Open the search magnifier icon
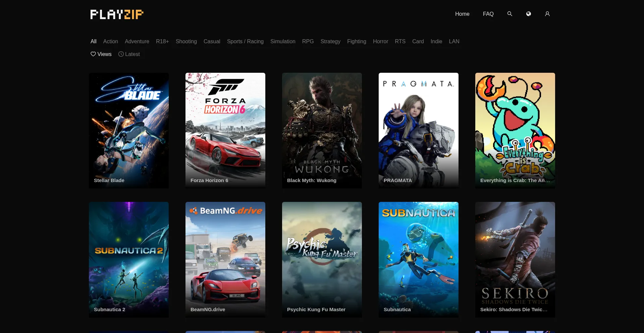Image resolution: width=644 pixels, height=333 pixels. [x=509, y=14]
